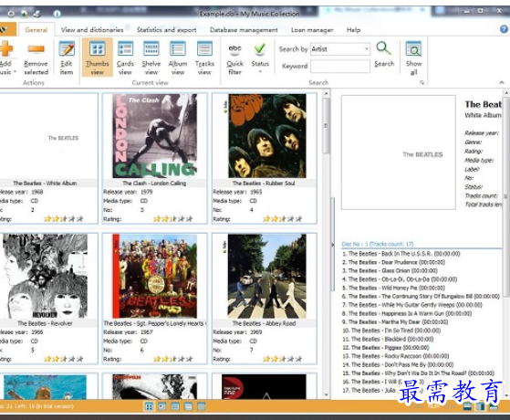The image size is (510, 420).
Task: Select track 'Blackbird'
Action: tap(388, 339)
